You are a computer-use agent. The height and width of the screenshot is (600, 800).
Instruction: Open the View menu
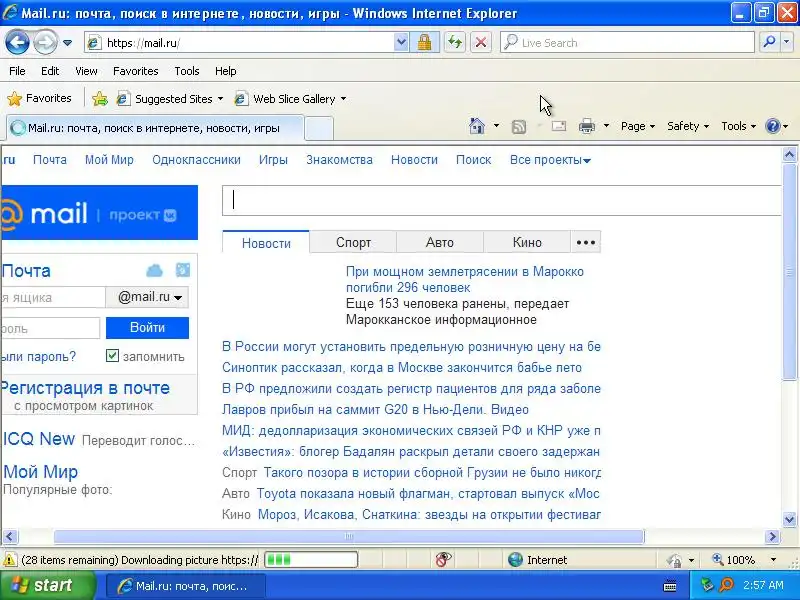pos(86,71)
